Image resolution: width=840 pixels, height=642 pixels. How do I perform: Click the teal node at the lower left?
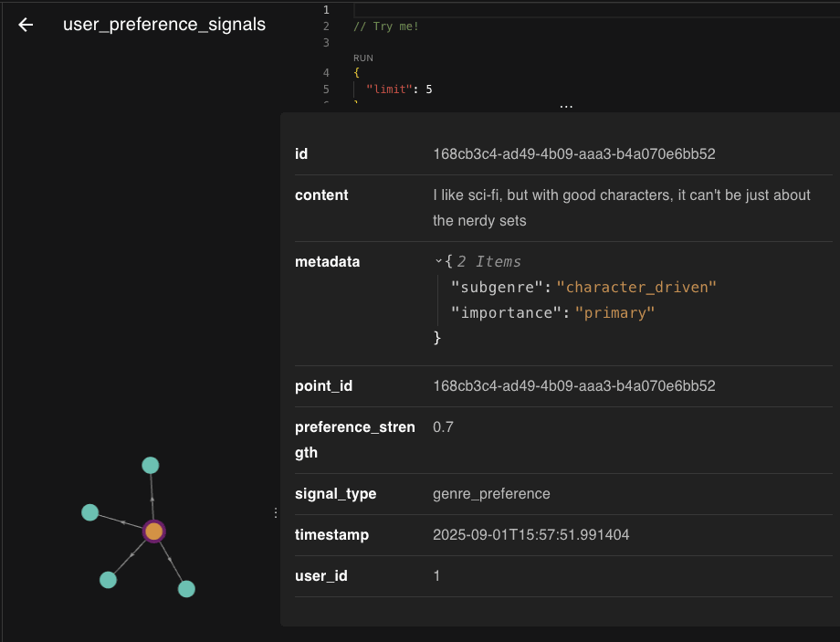(x=109, y=580)
